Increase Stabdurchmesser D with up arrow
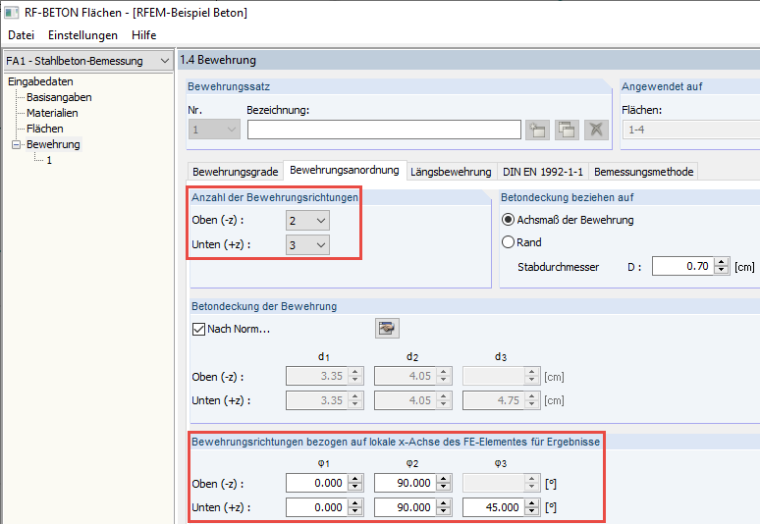 [722, 262]
